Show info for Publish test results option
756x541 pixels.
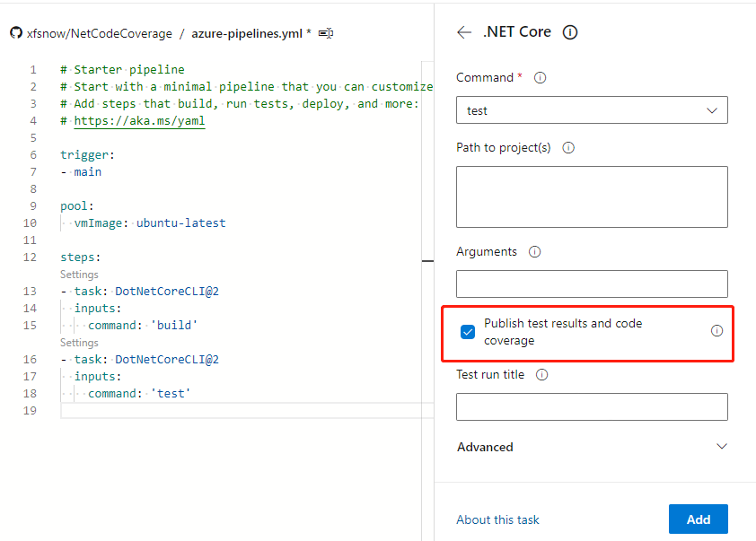pyautogui.click(x=717, y=330)
